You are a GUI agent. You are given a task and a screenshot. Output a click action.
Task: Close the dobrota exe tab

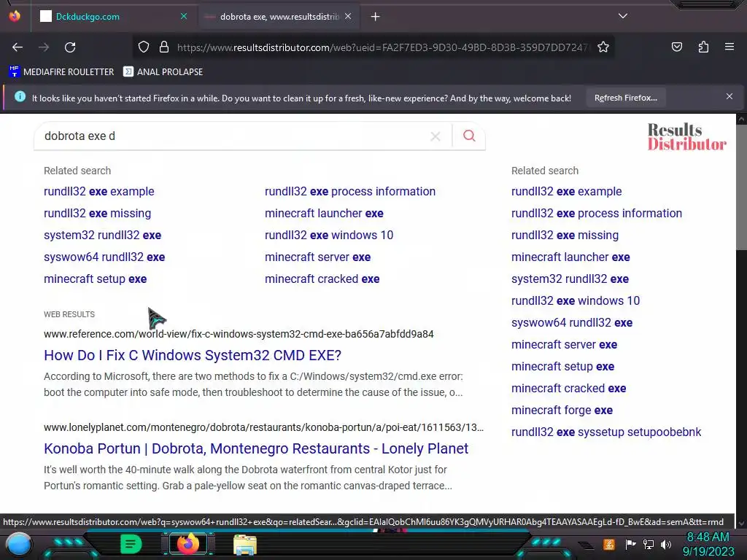click(x=348, y=16)
